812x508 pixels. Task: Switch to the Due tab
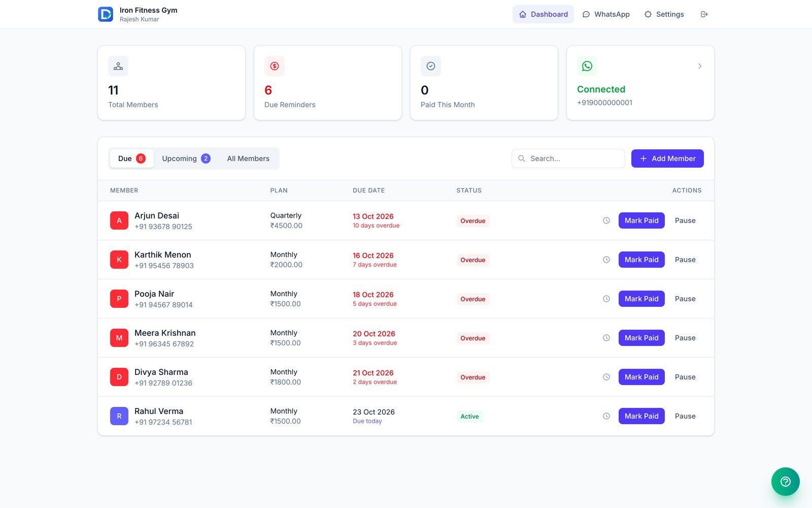tap(131, 158)
